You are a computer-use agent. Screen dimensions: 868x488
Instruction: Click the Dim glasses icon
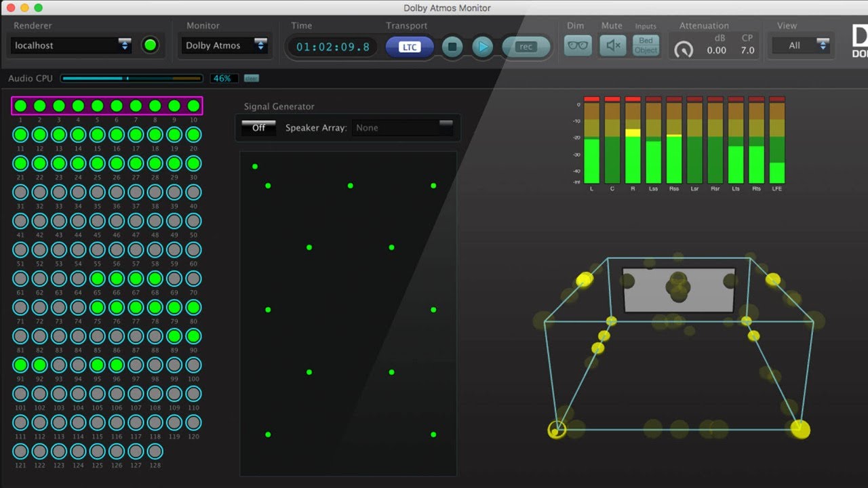point(578,45)
